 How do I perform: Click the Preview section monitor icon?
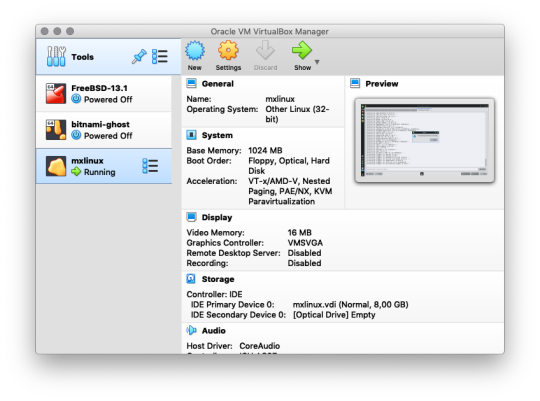355,83
